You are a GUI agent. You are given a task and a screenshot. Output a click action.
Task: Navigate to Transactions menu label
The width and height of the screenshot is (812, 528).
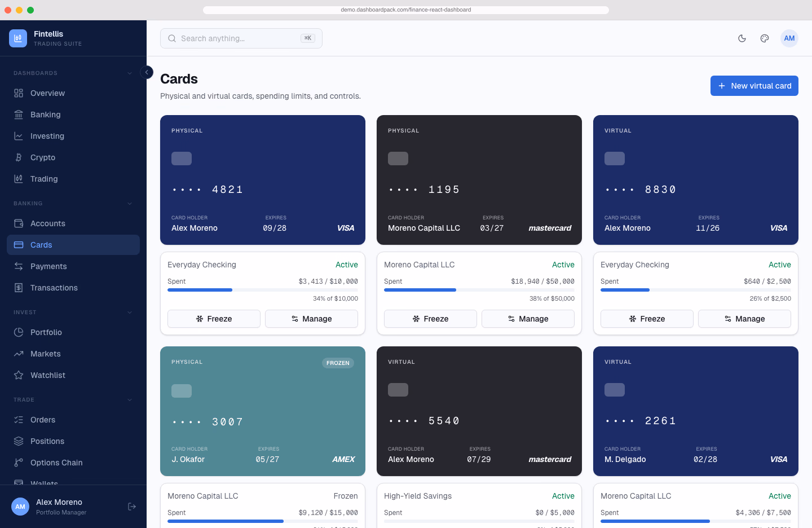54,288
